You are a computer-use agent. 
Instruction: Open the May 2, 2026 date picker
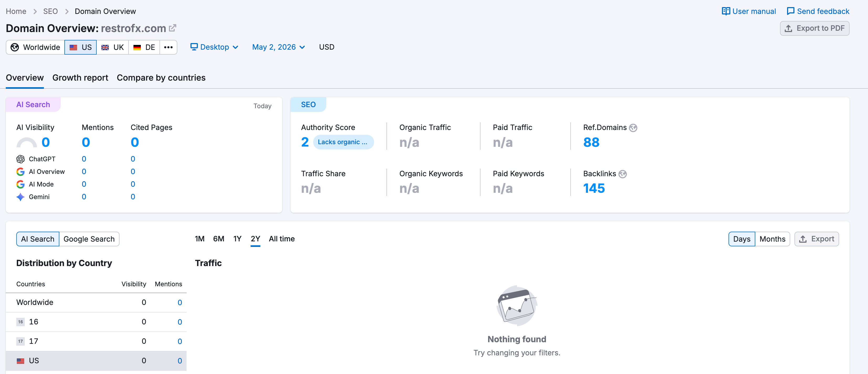click(x=279, y=47)
